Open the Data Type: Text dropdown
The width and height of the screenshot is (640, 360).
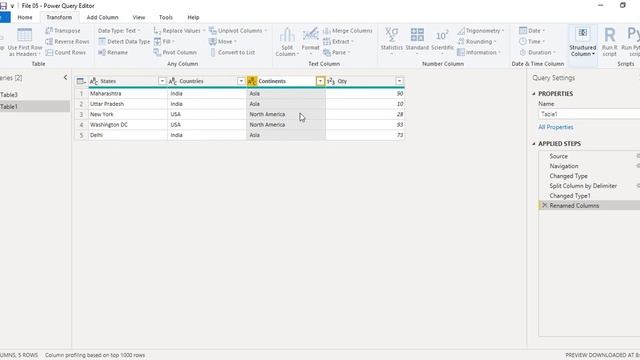(119, 31)
